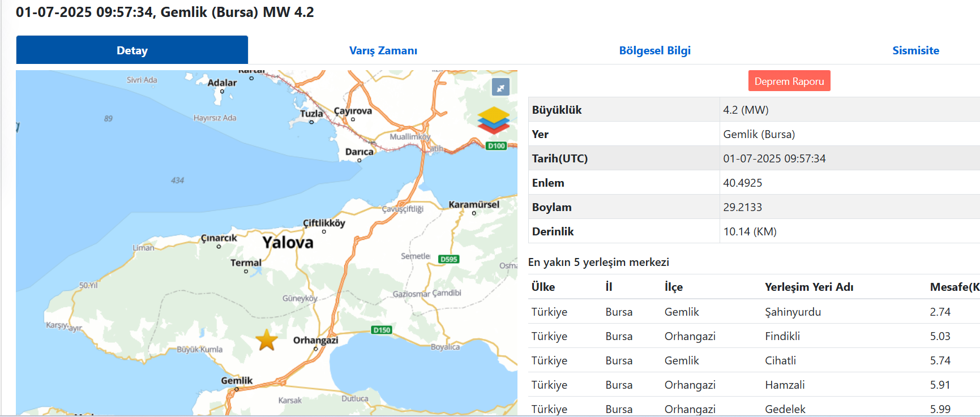Viewport: 980px width, 417px height.
Task: Click the earthquake epicenter star marker
Action: tap(267, 341)
